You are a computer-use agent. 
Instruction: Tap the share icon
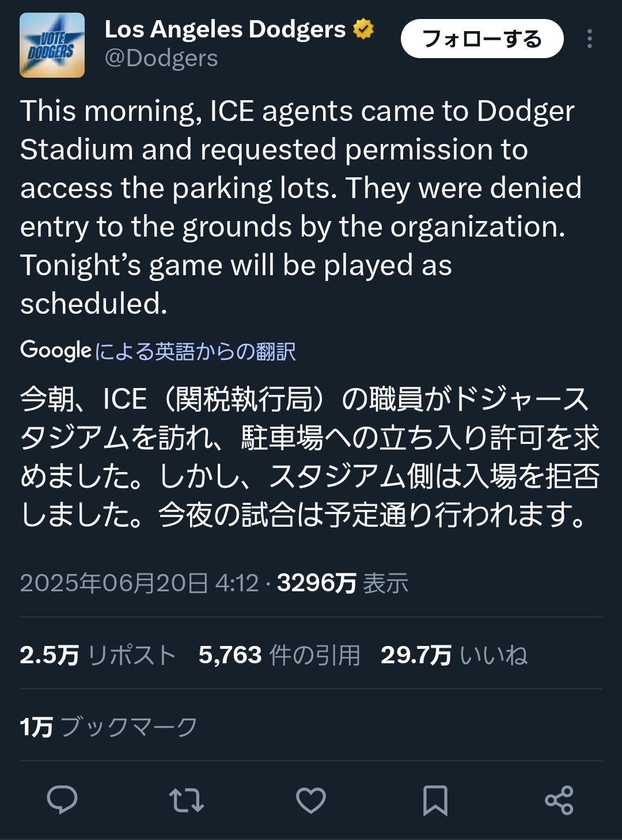[x=559, y=800]
